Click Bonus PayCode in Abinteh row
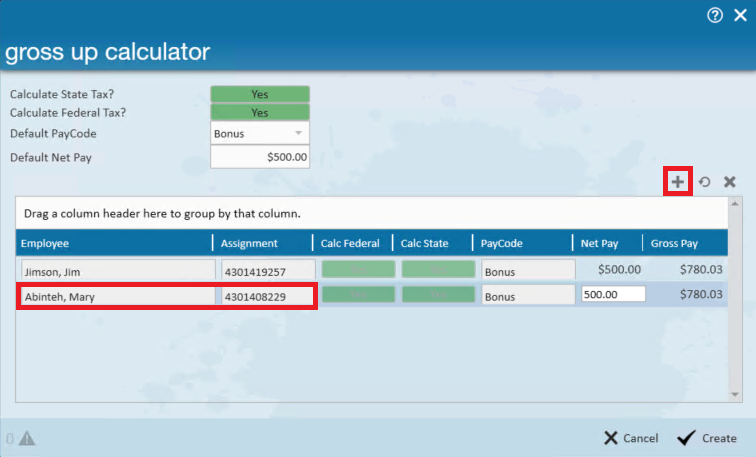Screen dimensions: 756x457 pos(528,295)
